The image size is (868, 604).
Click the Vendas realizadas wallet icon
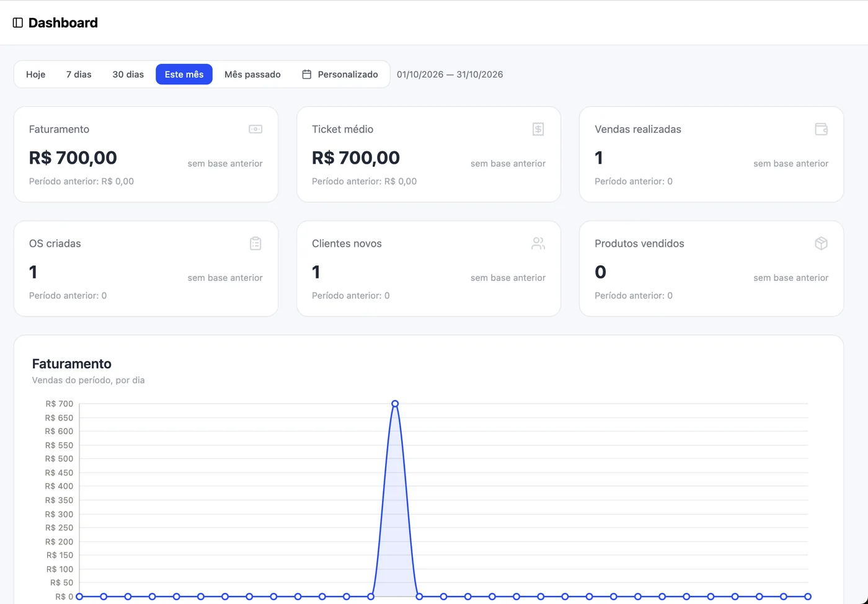pyautogui.click(x=821, y=129)
